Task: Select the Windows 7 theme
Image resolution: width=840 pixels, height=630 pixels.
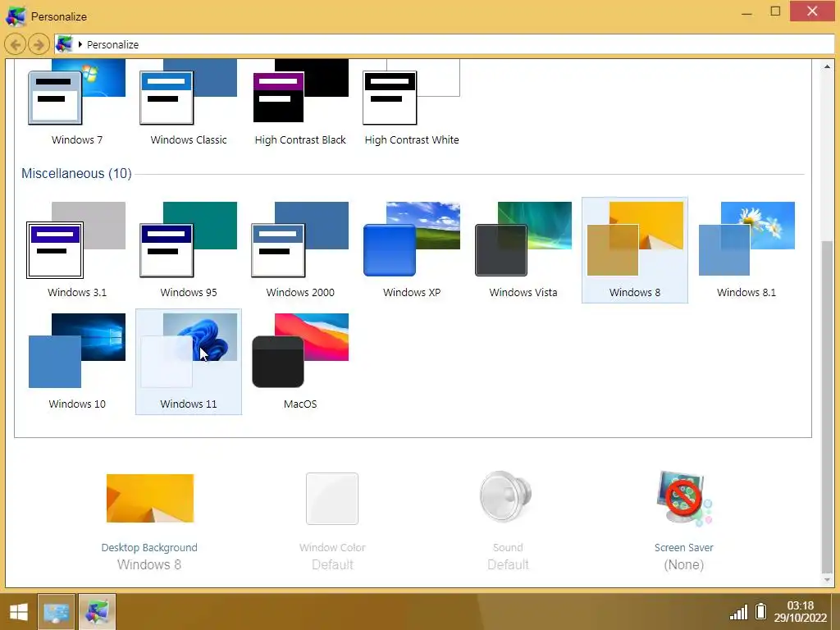Action: [76, 102]
